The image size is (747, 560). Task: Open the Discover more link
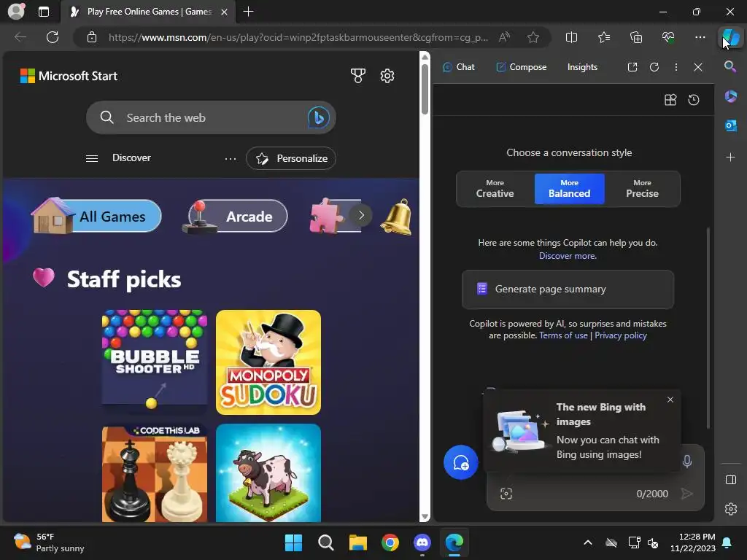(568, 256)
